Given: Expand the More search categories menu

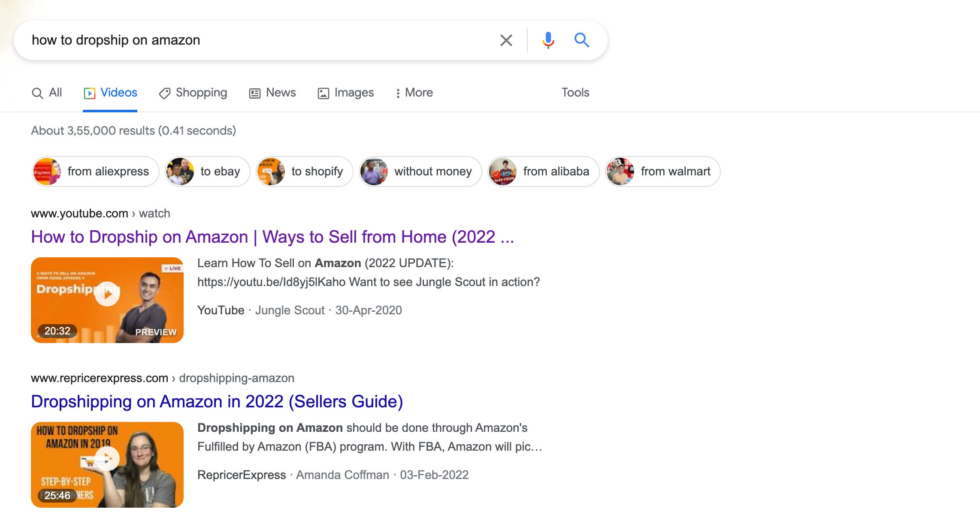Looking at the screenshot, I should point(414,93).
